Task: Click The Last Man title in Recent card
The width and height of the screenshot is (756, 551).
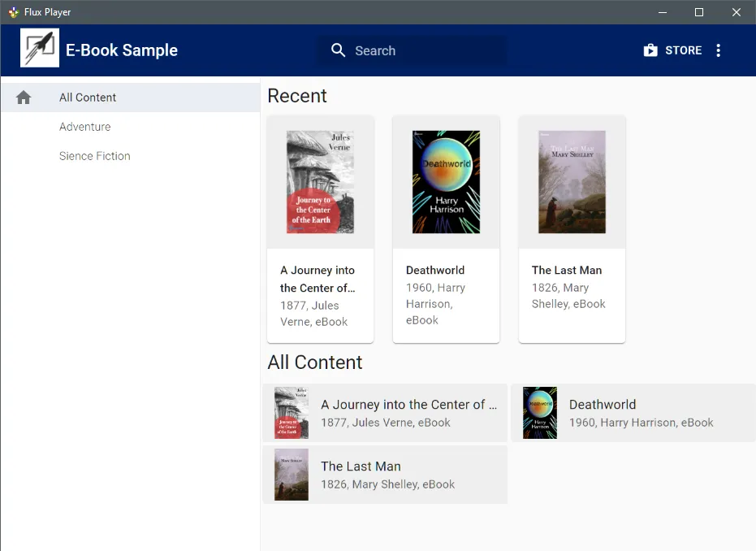Action: [567, 270]
